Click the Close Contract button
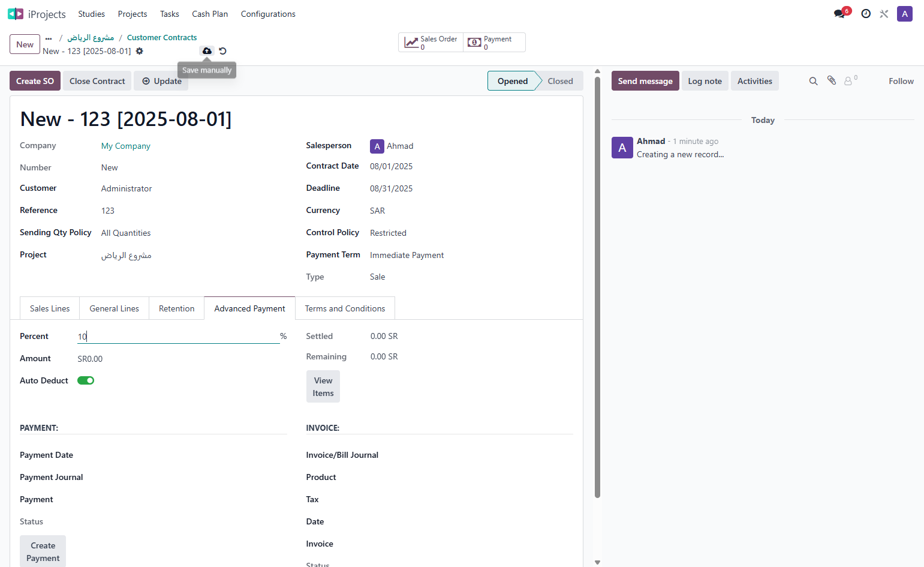 point(97,81)
